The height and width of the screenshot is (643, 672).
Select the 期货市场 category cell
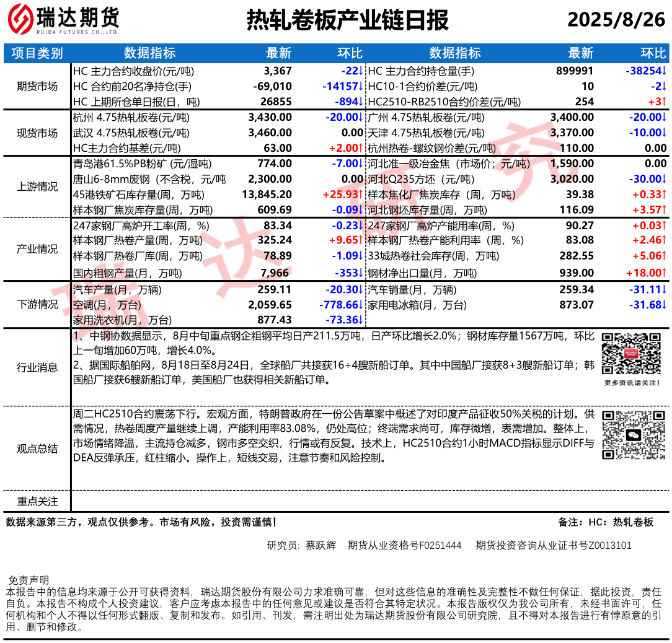click(x=37, y=86)
